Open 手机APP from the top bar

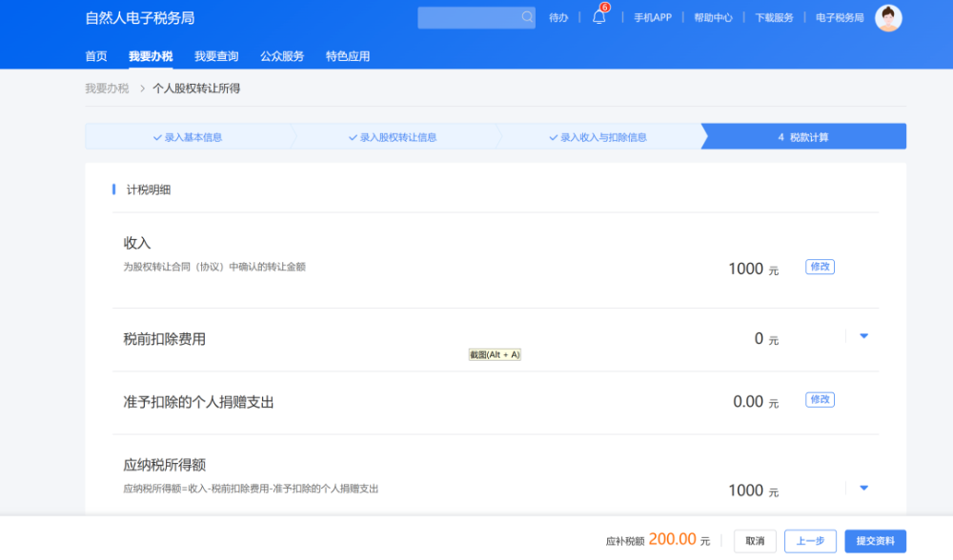pyautogui.click(x=652, y=17)
